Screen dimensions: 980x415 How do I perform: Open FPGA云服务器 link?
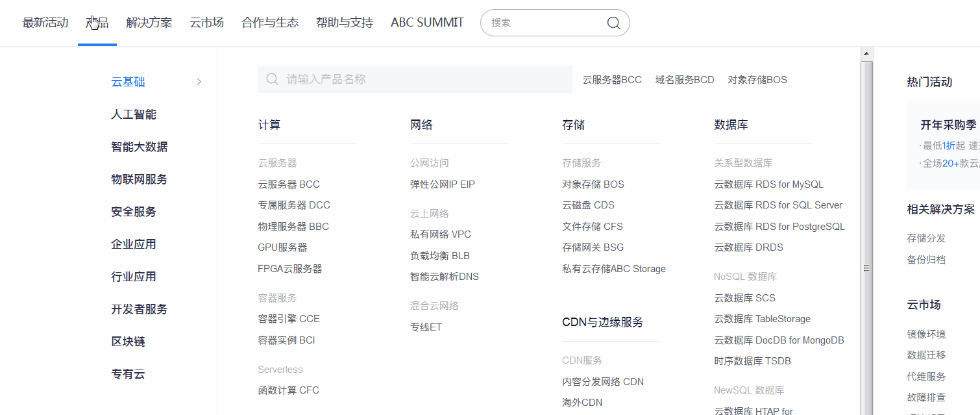coord(290,269)
